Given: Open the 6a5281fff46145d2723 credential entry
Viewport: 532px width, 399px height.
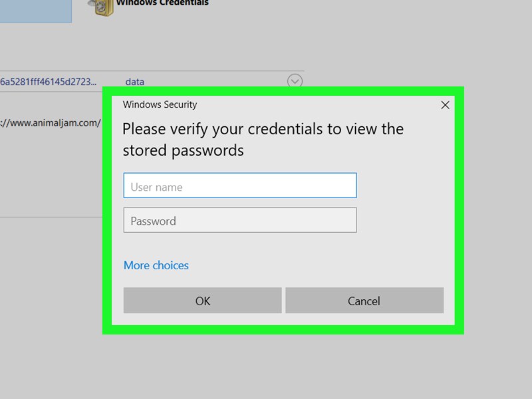Looking at the screenshot, I should pos(48,82).
